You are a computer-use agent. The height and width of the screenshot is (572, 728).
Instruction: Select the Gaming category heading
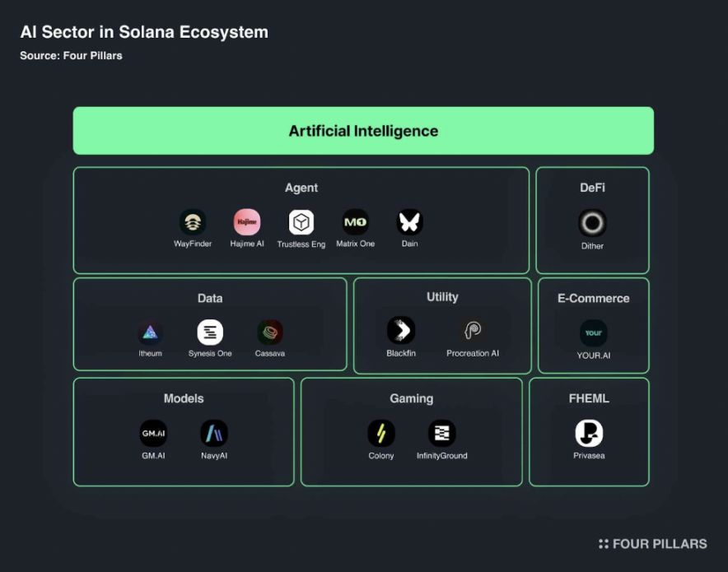coord(412,398)
